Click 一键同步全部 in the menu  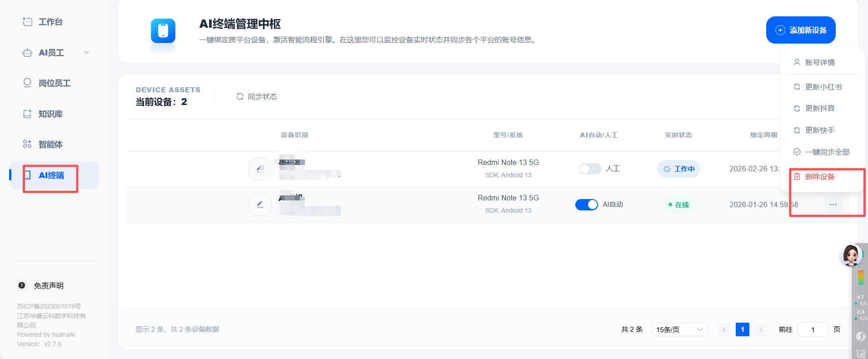tap(827, 152)
